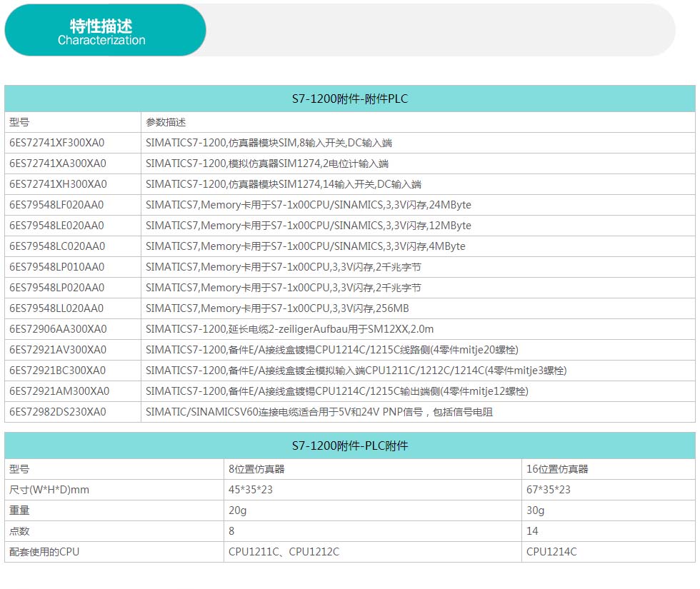
Task: Select model number 6ES72921AM300XA0
Action: pyautogui.click(x=59, y=391)
